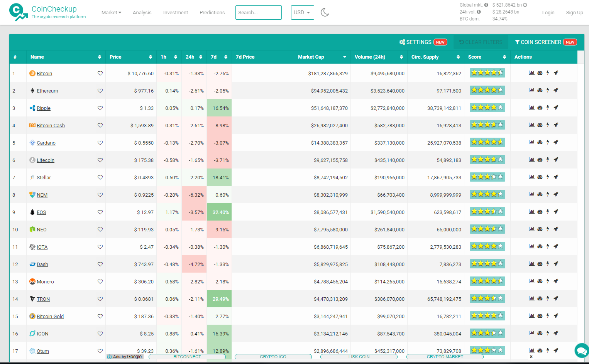Favorite EOS with the heart icon
The image size is (589, 364).
[x=100, y=212]
